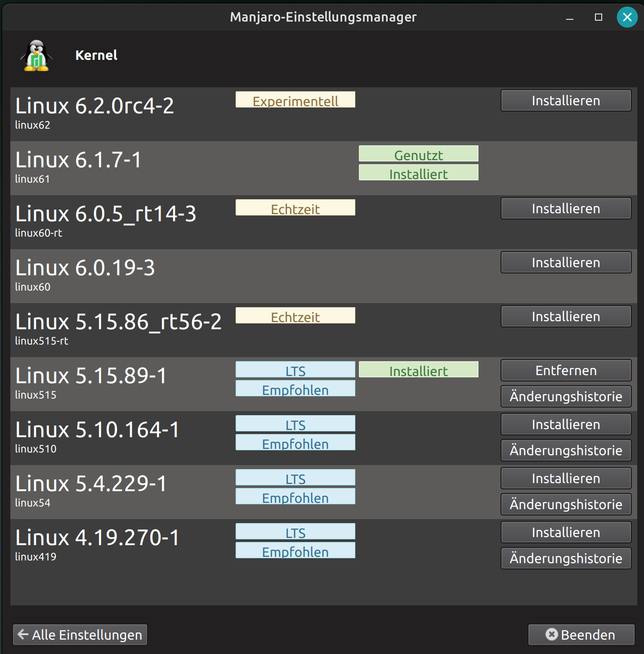Install the experimental Linux 6.2.0rc4-2 kernel

tap(565, 100)
